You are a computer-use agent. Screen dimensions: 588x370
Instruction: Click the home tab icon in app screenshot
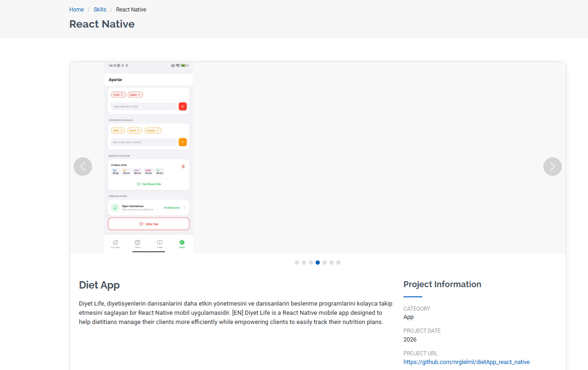click(115, 243)
